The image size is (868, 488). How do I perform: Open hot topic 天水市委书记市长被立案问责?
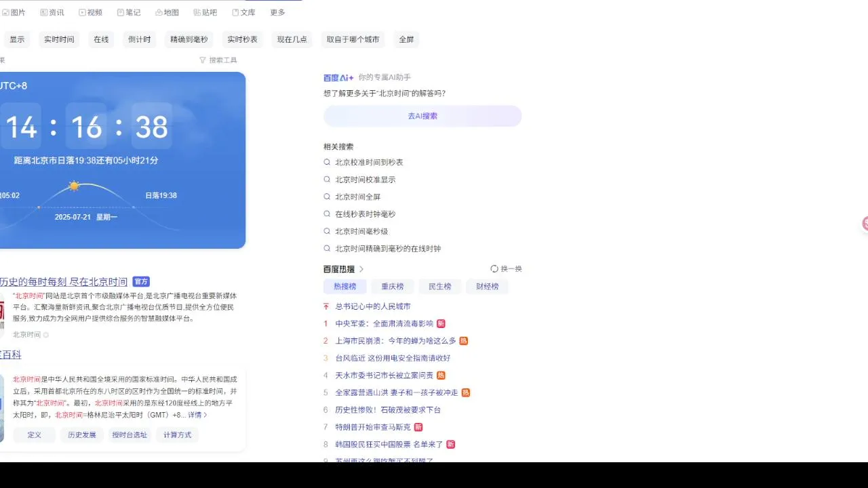coord(384,375)
